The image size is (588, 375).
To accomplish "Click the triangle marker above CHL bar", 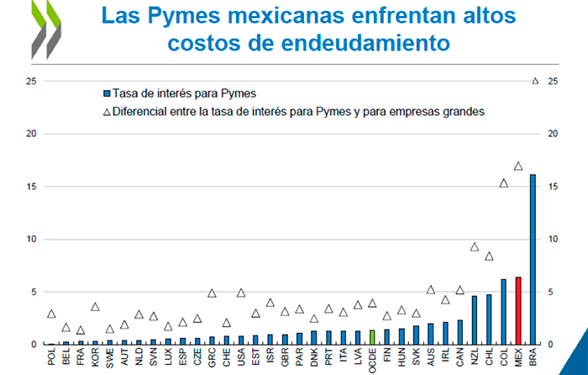I will coord(489,256).
